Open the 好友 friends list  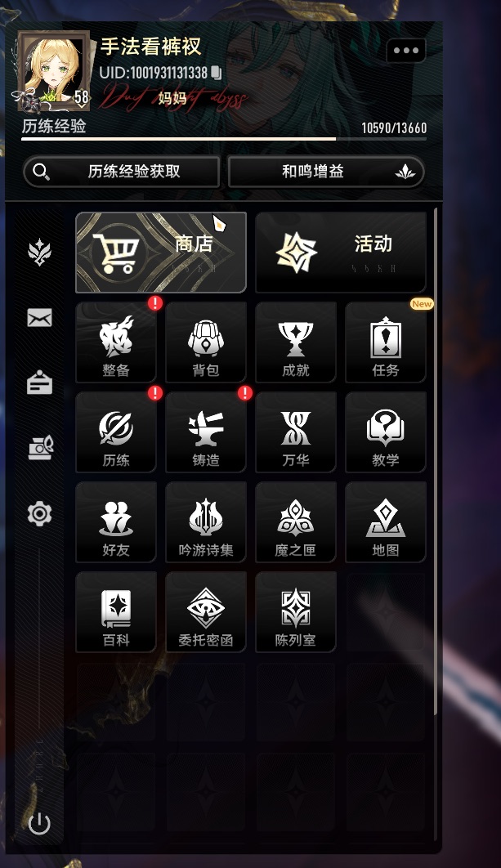(116, 522)
